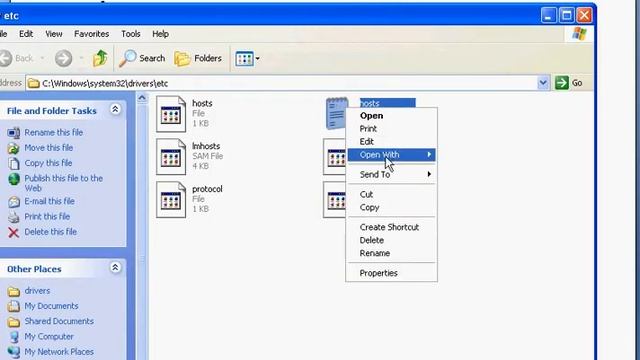Click the Go button
This screenshot has height=360, width=640.
[x=569, y=83]
